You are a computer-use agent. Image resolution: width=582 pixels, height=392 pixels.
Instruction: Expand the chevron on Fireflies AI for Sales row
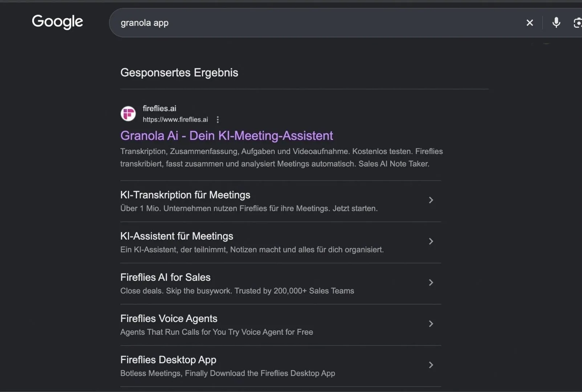point(431,282)
